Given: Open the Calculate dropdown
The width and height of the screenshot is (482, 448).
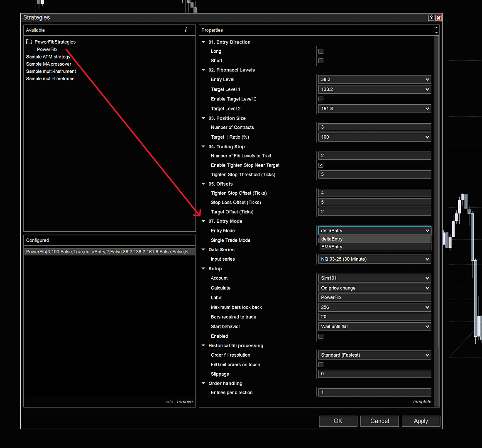Looking at the screenshot, I should (374, 288).
